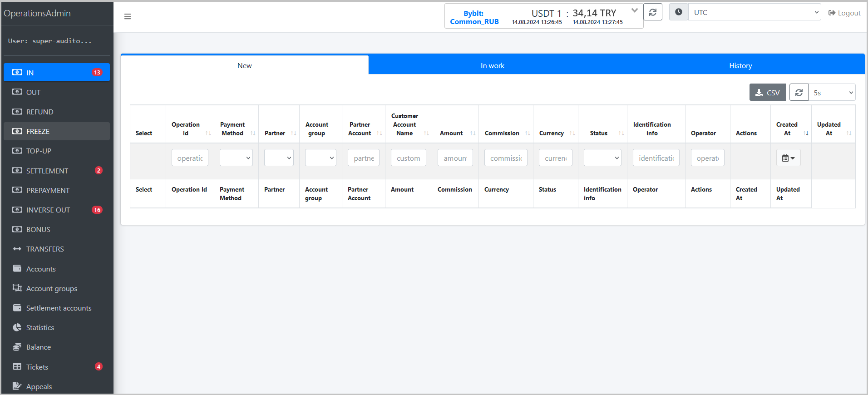Open INVERSE OUT operations
This screenshot has width=868, height=395.
(57, 210)
